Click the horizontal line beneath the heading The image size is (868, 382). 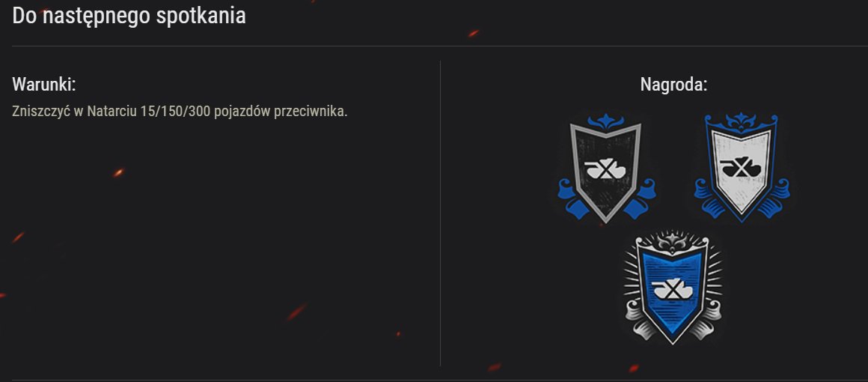pyautogui.click(x=440, y=46)
